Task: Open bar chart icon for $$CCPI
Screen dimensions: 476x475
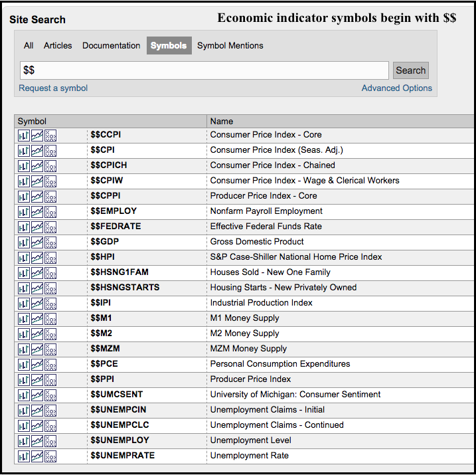Action: [24, 135]
